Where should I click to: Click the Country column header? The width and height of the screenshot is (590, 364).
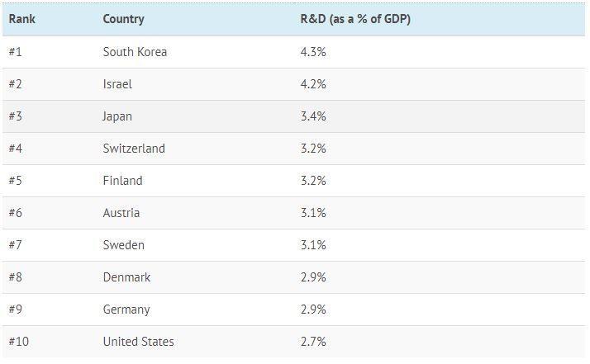(123, 19)
